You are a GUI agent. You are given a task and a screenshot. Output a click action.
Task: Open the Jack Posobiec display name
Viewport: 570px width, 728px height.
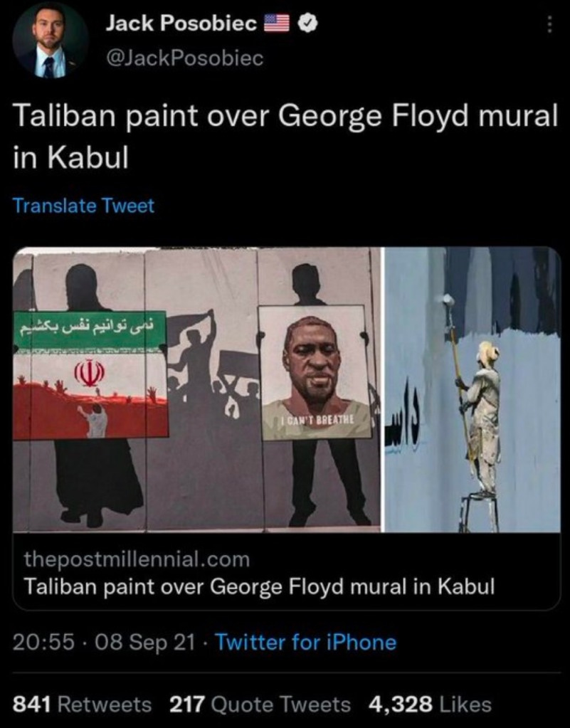tap(181, 23)
